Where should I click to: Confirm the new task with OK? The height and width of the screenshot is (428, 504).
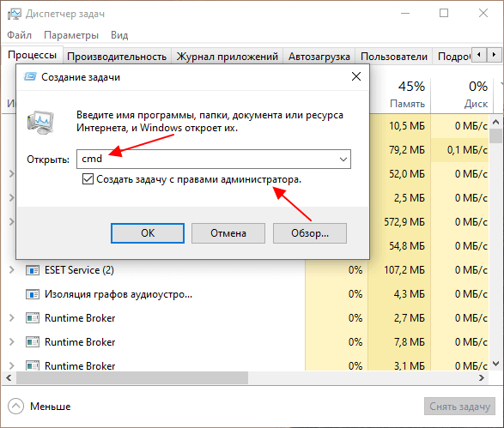(x=148, y=233)
